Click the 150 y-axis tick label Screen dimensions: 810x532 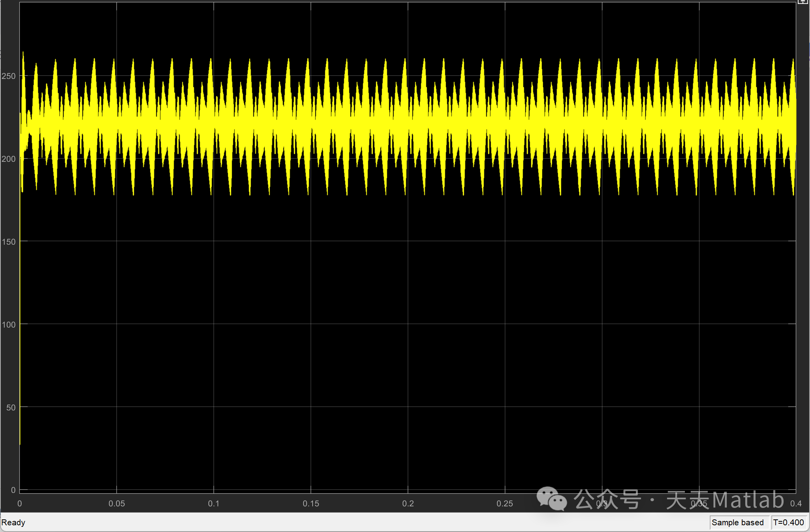[9, 242]
